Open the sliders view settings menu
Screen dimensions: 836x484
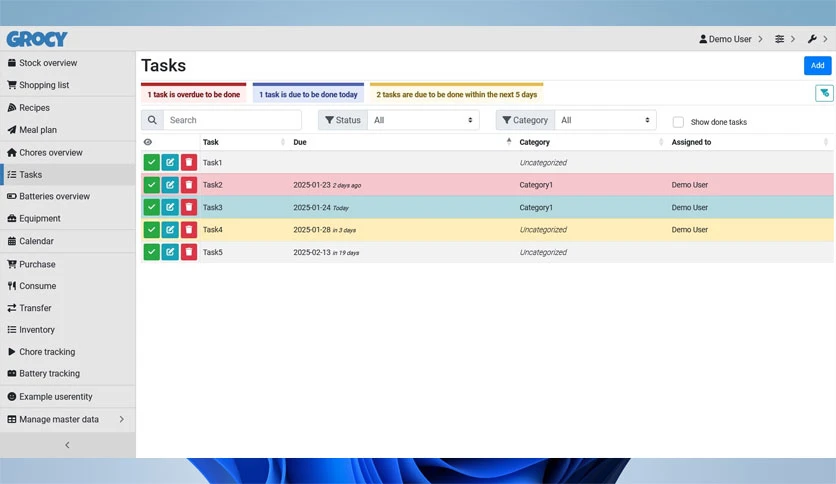[784, 39]
